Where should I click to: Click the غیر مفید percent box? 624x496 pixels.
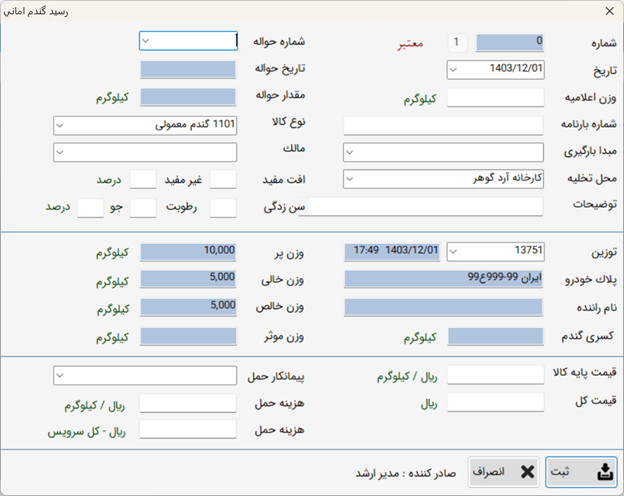click(143, 180)
